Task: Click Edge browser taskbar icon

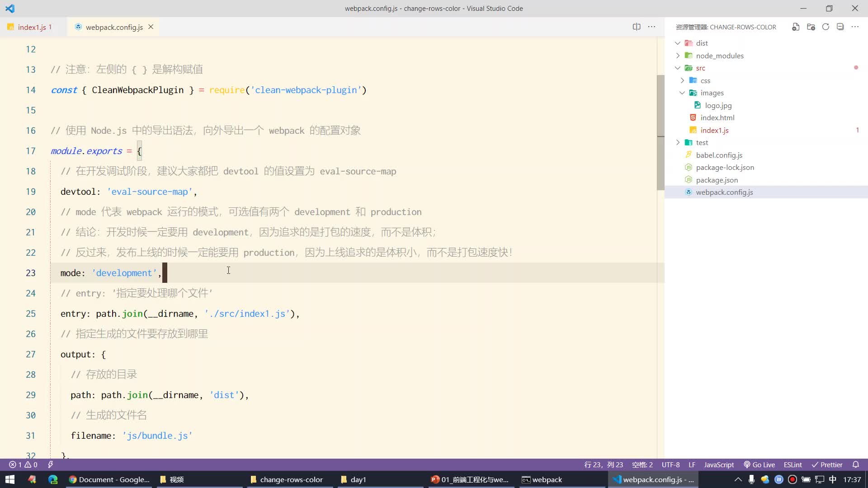Action: point(53,479)
